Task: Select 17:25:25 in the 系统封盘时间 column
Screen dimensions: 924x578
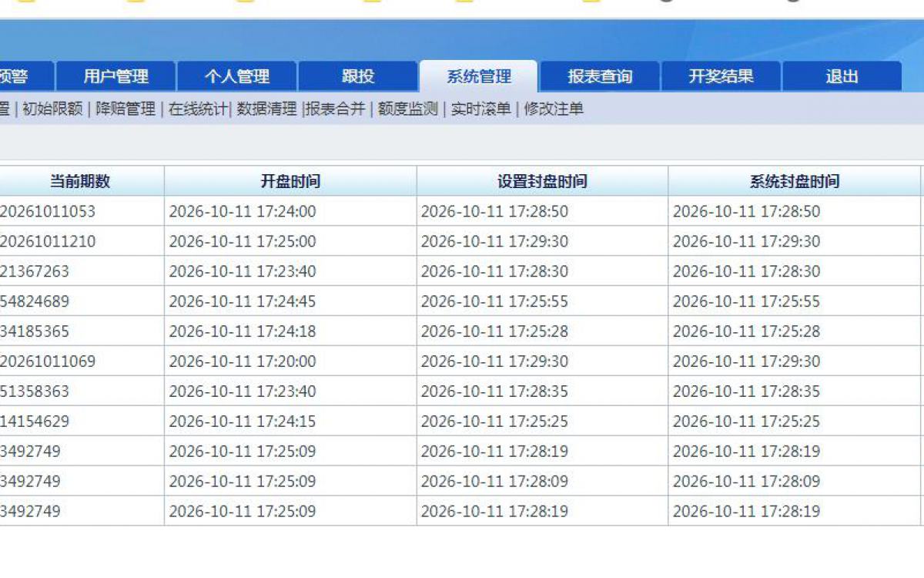Action: tap(747, 422)
